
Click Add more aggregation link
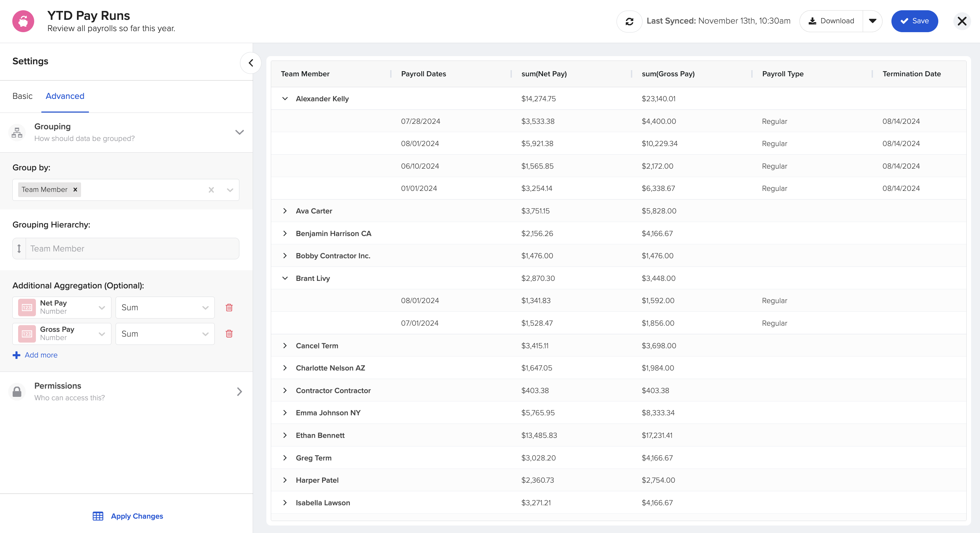coord(35,355)
